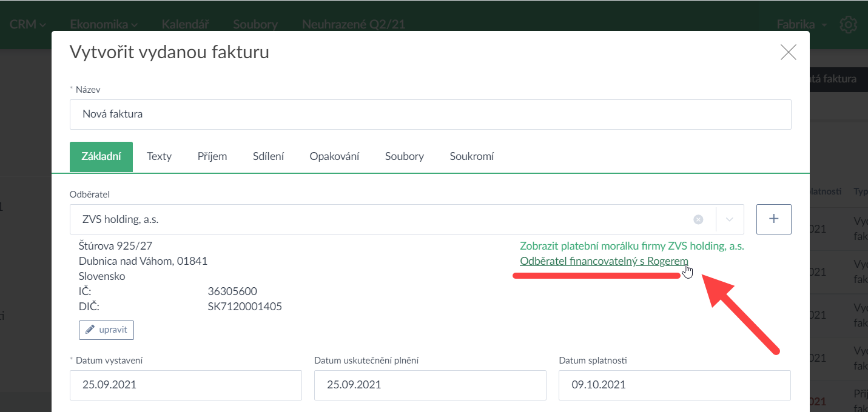Open the Soukromí tab
Image resolution: width=868 pixels, height=412 pixels.
pyautogui.click(x=471, y=156)
